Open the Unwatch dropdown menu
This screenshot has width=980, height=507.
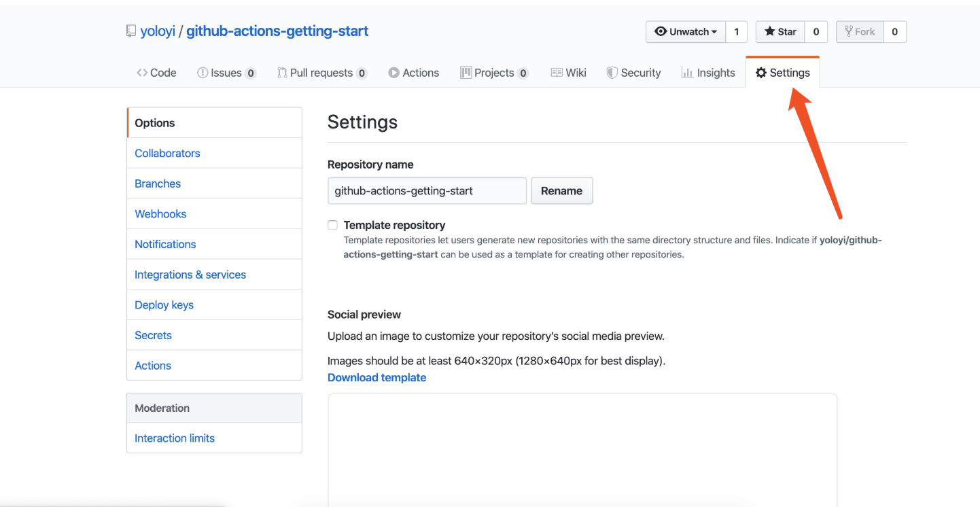[686, 32]
